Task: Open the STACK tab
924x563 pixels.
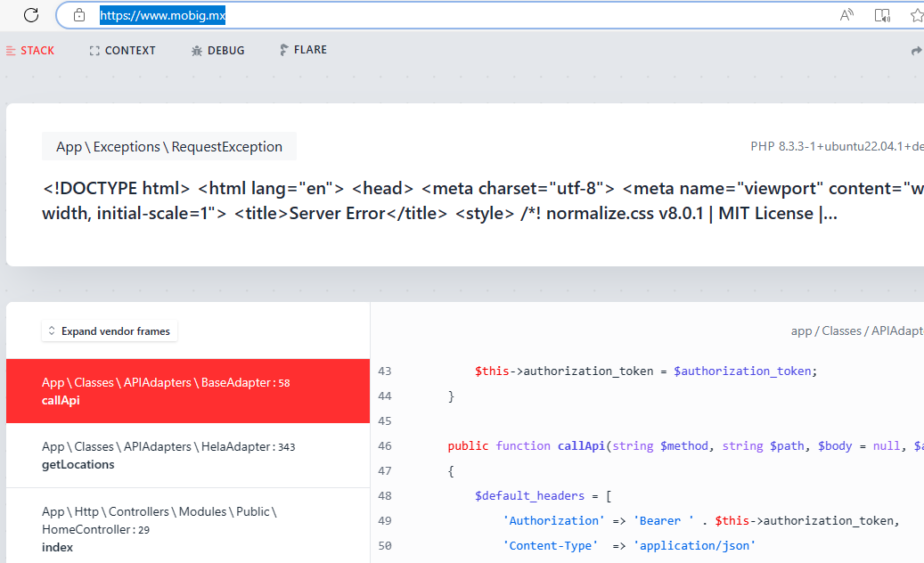Action: click(30, 51)
